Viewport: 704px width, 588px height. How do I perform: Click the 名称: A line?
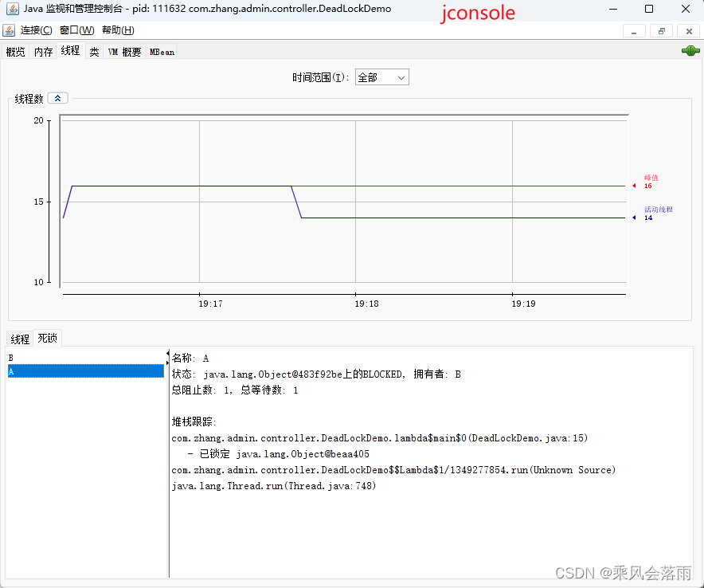click(x=190, y=358)
